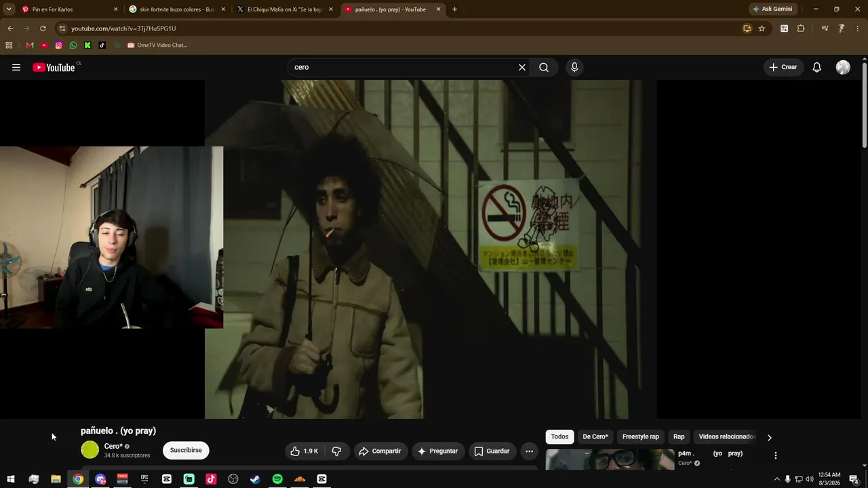Open a new browser tab
Viewport: 868px width, 488px height.
(454, 9)
